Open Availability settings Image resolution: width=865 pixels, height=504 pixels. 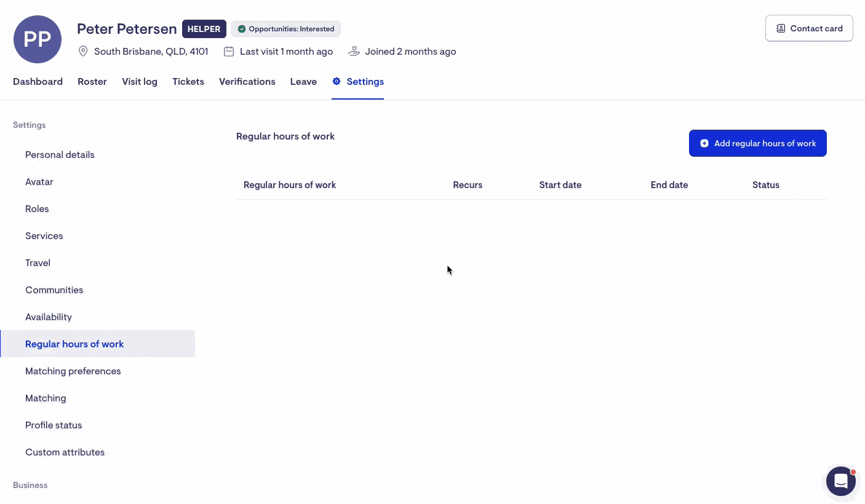(x=49, y=317)
